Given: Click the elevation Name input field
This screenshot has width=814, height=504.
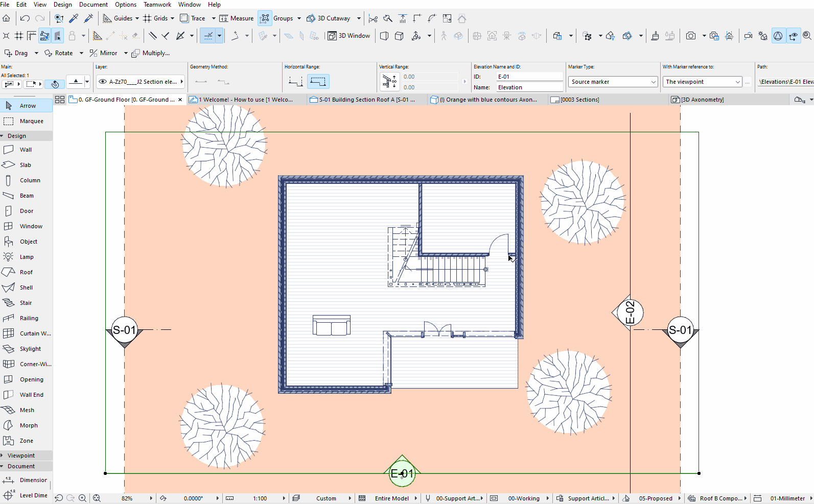Looking at the screenshot, I should click(529, 87).
